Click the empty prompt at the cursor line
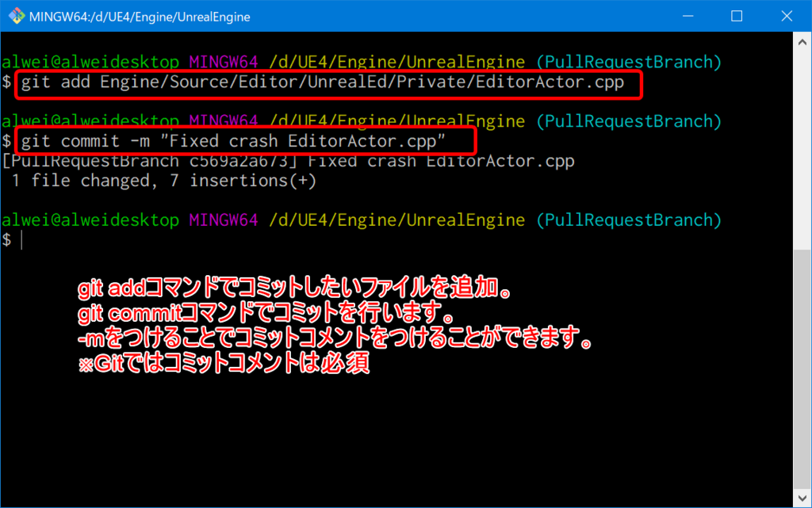The image size is (812, 508). tap(13, 240)
